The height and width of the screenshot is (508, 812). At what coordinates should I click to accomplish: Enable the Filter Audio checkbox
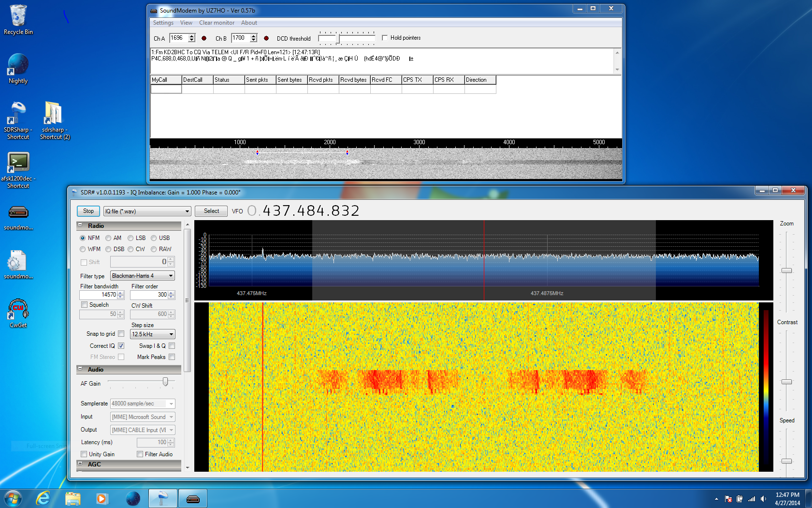tap(140, 454)
